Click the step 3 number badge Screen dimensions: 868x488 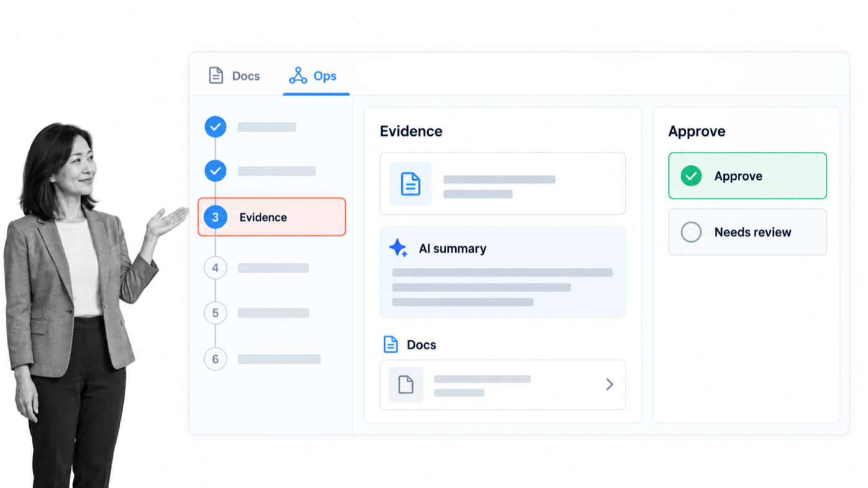tap(216, 217)
